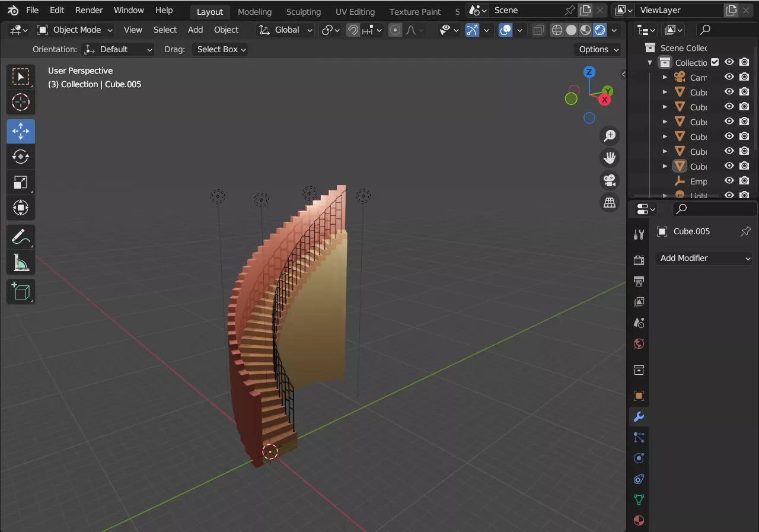Toggle perspective/orthographic grid gizmo

point(609,202)
